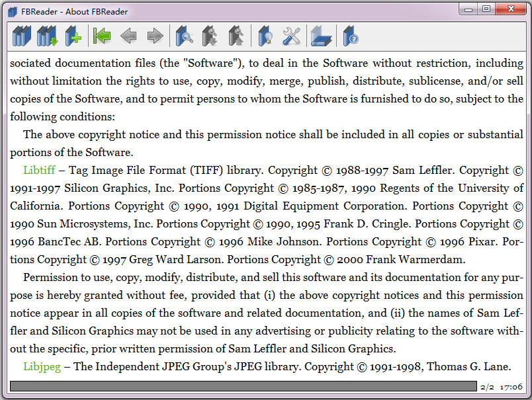Screen dimensions: 532x400
Task: Click find previous (up arrow) icon
Action: point(236,36)
